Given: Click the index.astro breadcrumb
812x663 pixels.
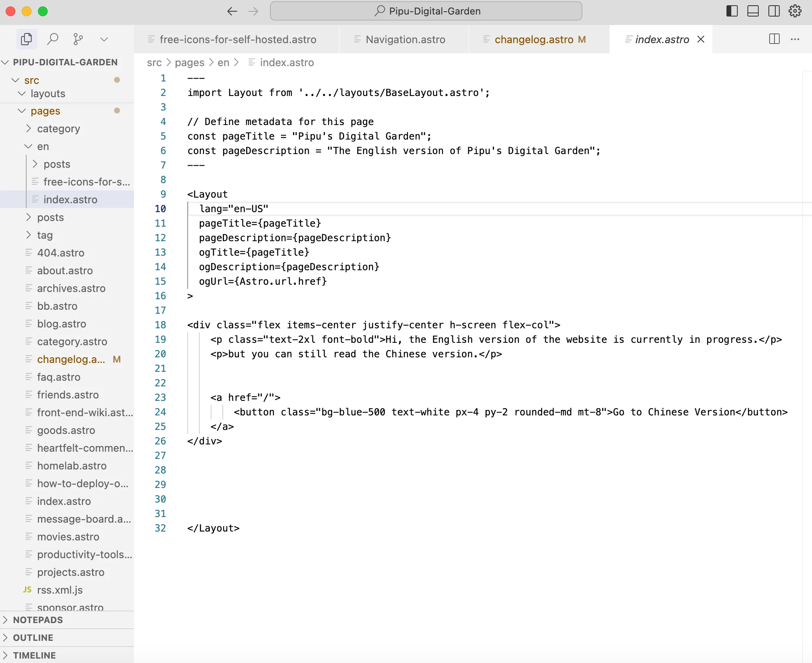Looking at the screenshot, I should point(287,63).
